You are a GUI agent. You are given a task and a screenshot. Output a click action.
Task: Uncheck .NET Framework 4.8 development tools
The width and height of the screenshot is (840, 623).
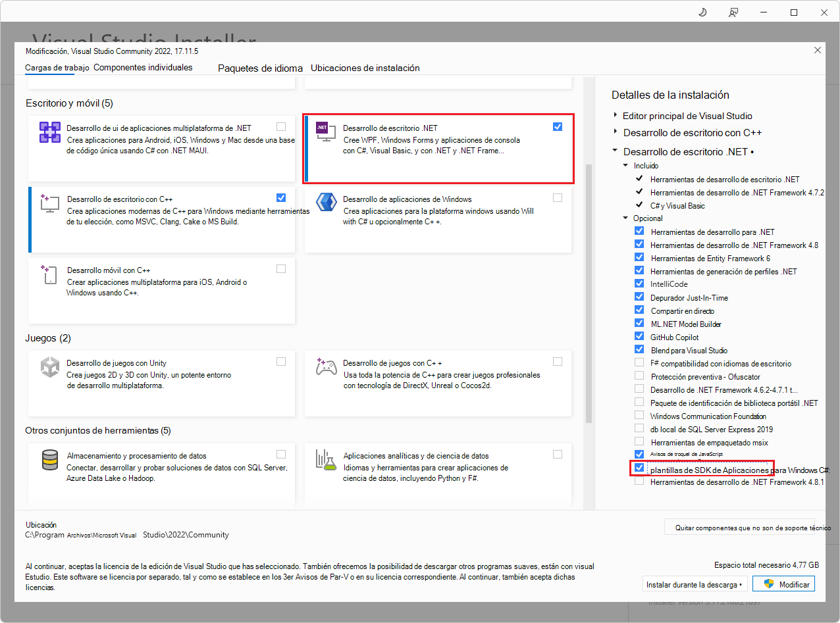click(x=639, y=244)
